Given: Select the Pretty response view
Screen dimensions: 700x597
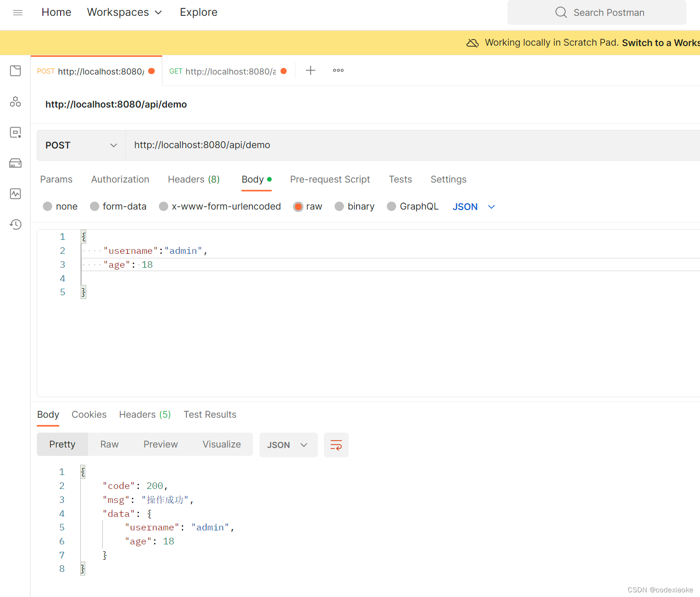Looking at the screenshot, I should (x=62, y=445).
